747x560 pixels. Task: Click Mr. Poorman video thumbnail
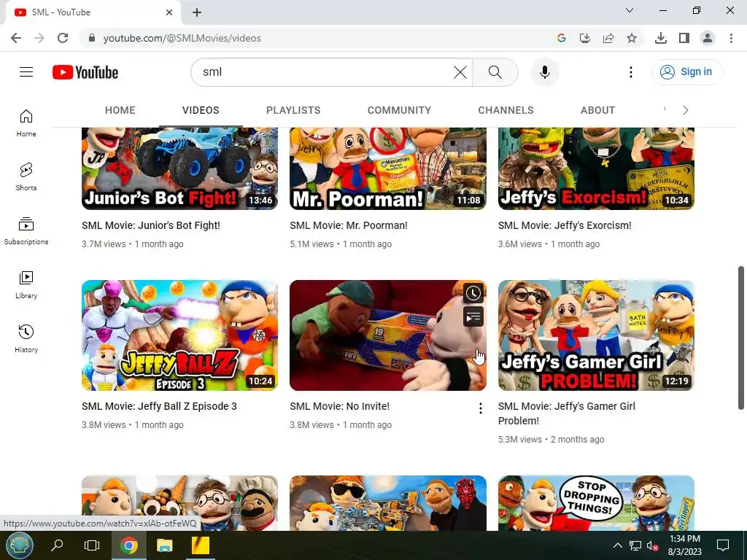tap(388, 168)
